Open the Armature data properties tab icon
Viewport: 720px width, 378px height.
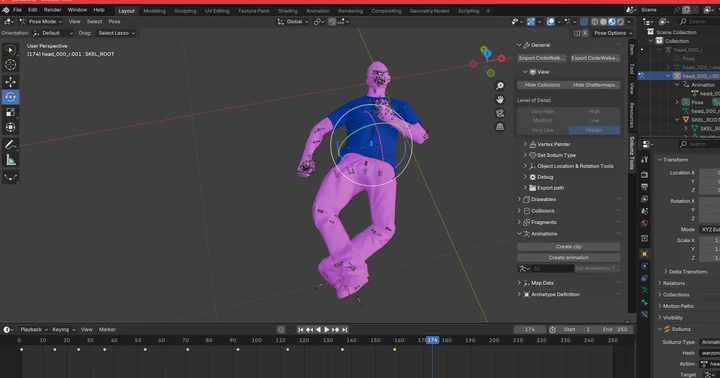645,290
